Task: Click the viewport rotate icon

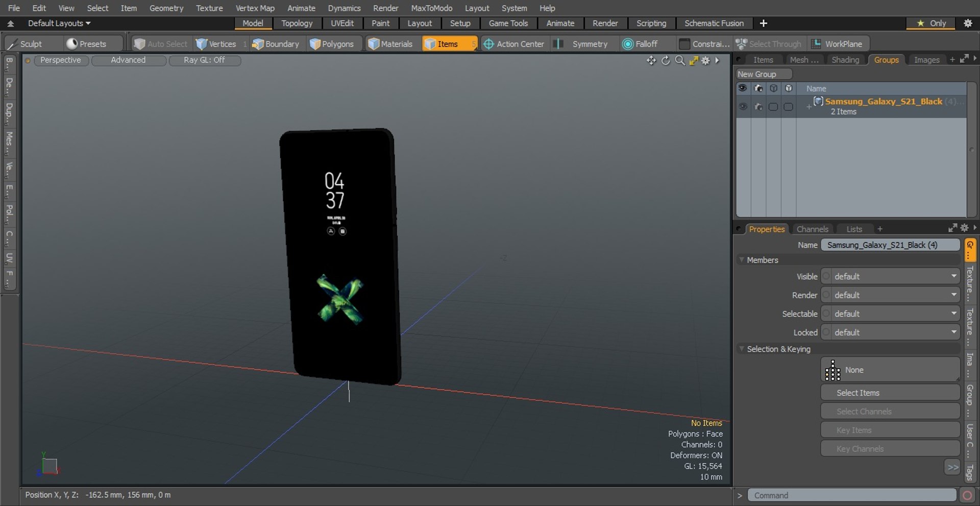Action: [x=666, y=61]
